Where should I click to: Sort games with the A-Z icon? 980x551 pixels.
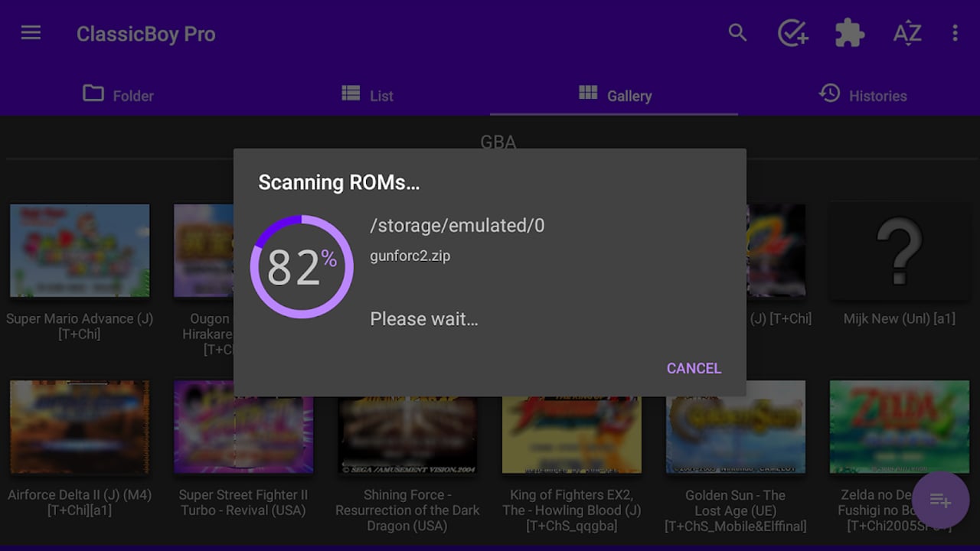(907, 34)
